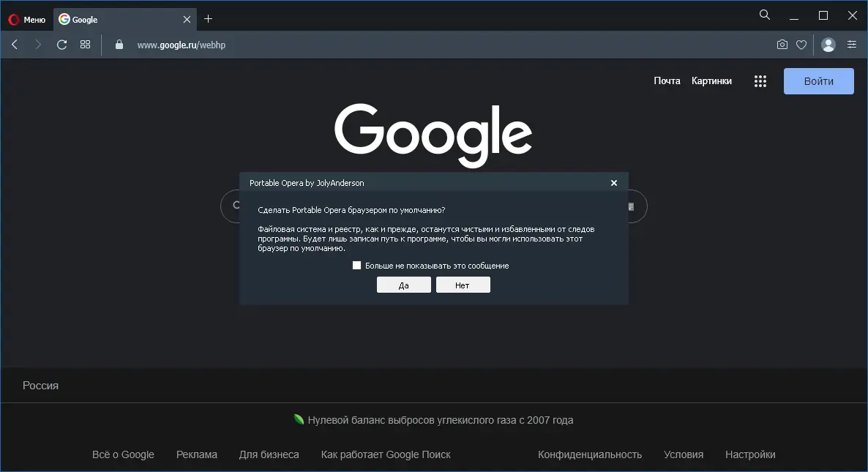Select the Google browser tab
The height and width of the screenshot is (472, 868).
click(x=110, y=19)
